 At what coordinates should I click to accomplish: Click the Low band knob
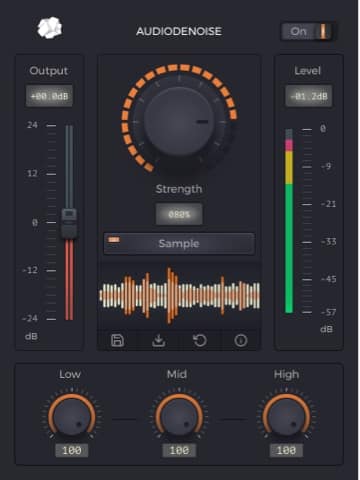pos(72,416)
